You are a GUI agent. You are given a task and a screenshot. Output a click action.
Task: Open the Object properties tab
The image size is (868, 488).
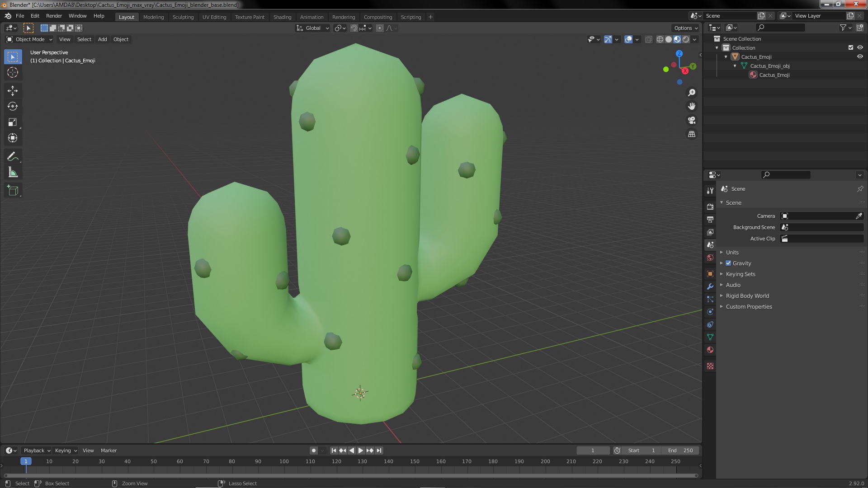click(710, 274)
